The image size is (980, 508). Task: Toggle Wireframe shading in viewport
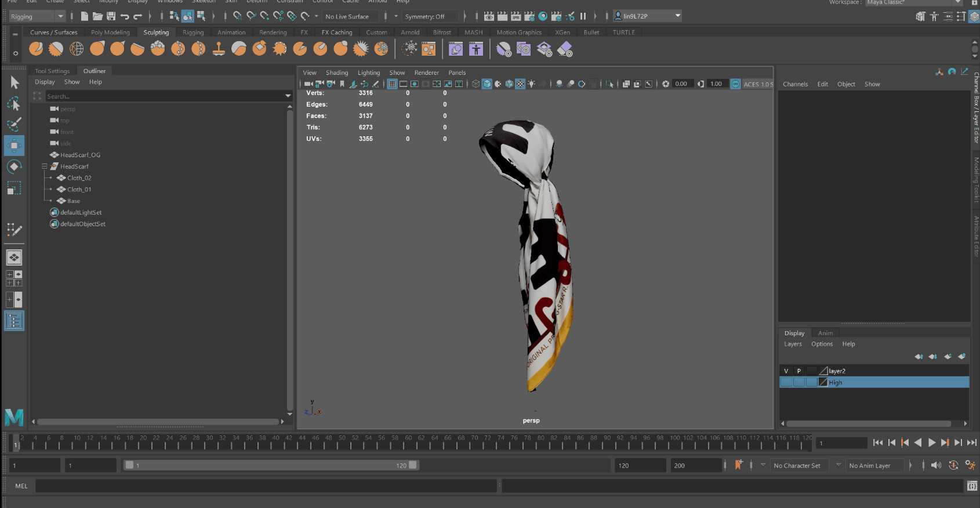click(476, 84)
